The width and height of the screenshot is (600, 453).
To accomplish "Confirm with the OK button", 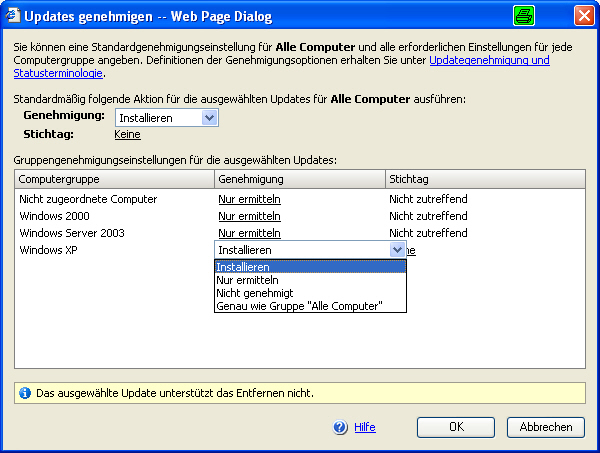I will tap(456, 427).
